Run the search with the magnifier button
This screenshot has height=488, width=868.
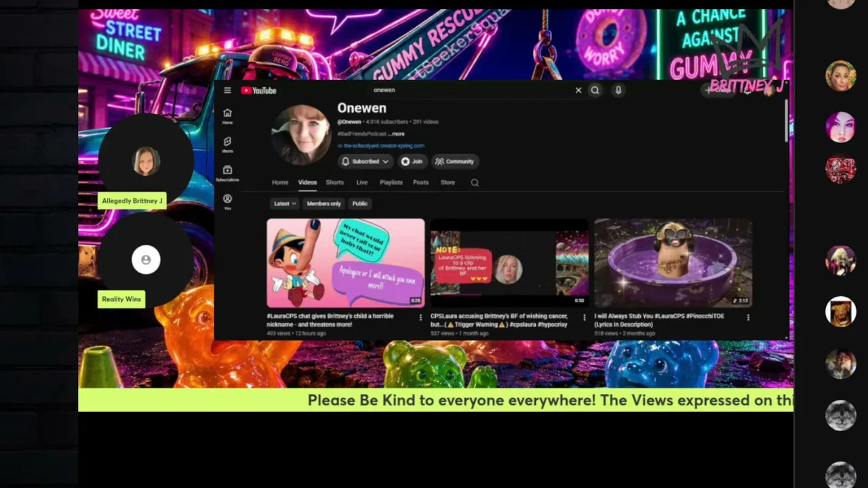point(595,90)
